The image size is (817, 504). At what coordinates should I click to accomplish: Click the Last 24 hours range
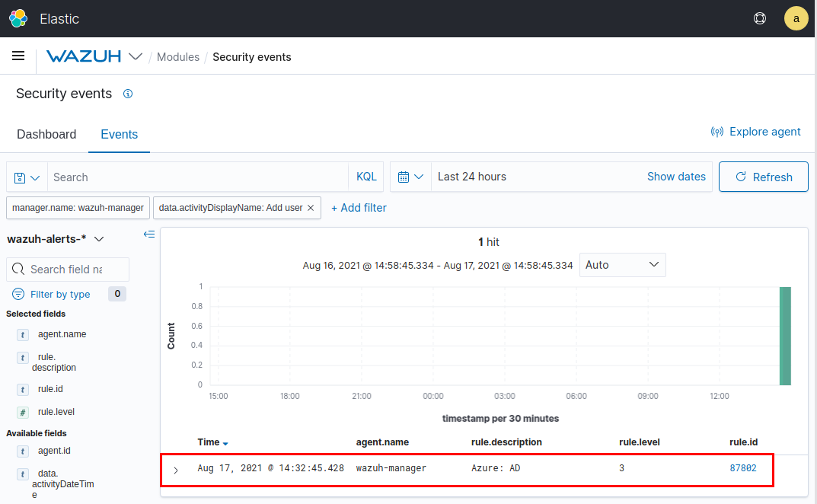click(472, 177)
